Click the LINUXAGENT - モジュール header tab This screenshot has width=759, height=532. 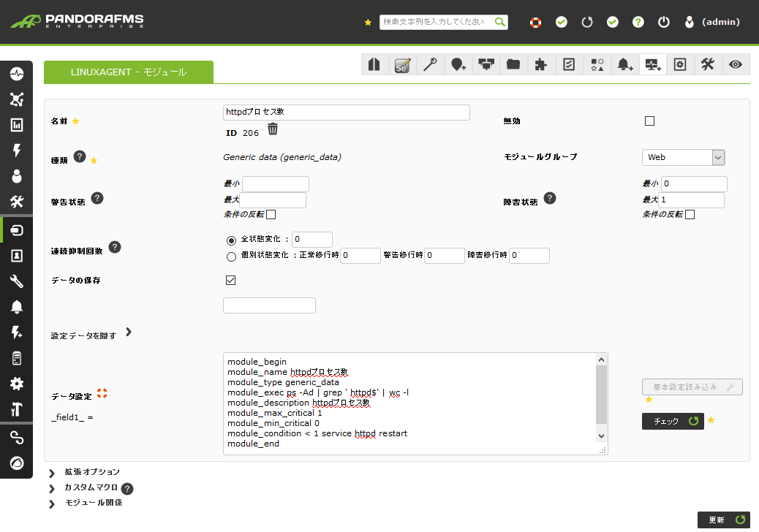(128, 72)
